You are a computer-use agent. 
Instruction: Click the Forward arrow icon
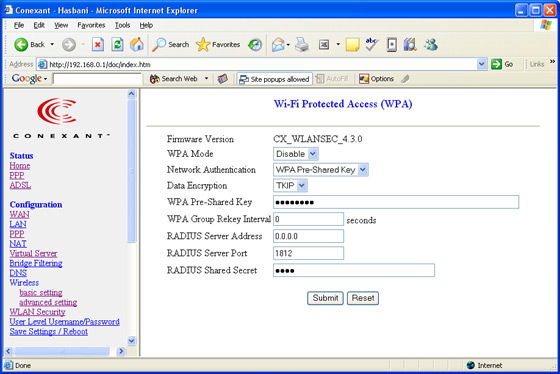click(69, 45)
